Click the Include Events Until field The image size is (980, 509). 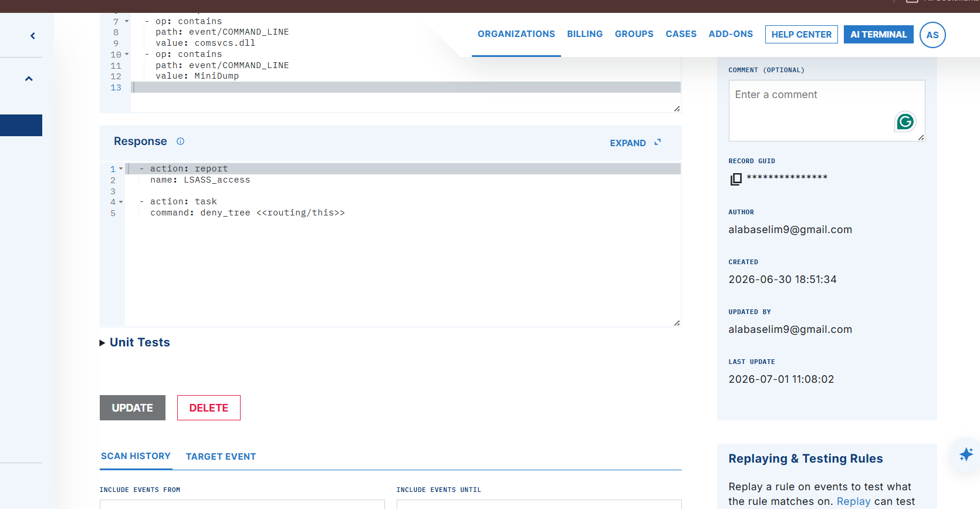[539, 504]
